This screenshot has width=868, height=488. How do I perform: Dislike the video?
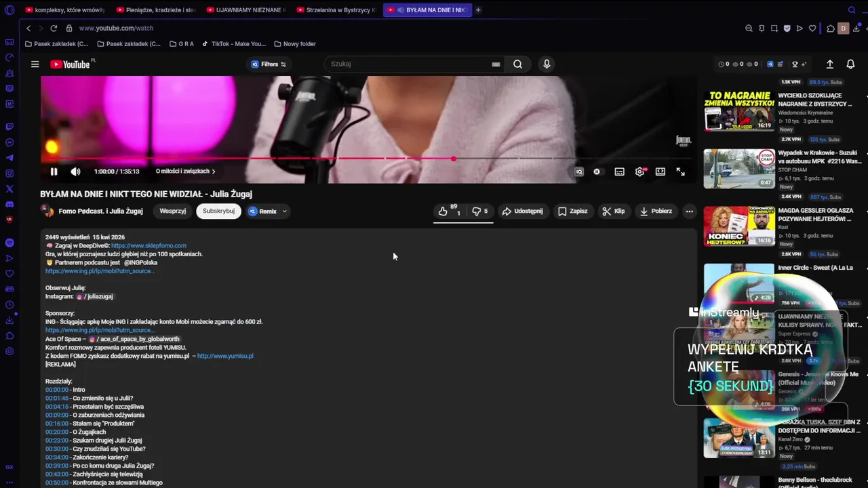[x=480, y=211]
